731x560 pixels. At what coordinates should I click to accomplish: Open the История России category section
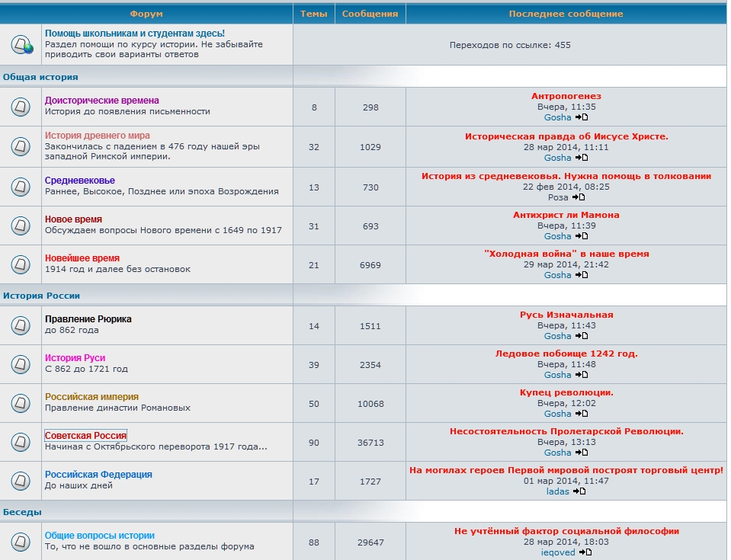[41, 296]
